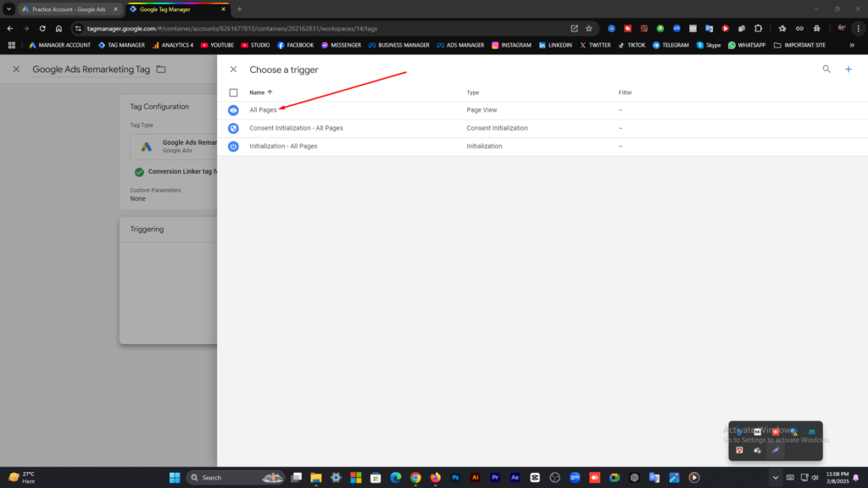Open Zoom from the taskbar
This screenshot has width=868, height=488.
tap(575, 478)
